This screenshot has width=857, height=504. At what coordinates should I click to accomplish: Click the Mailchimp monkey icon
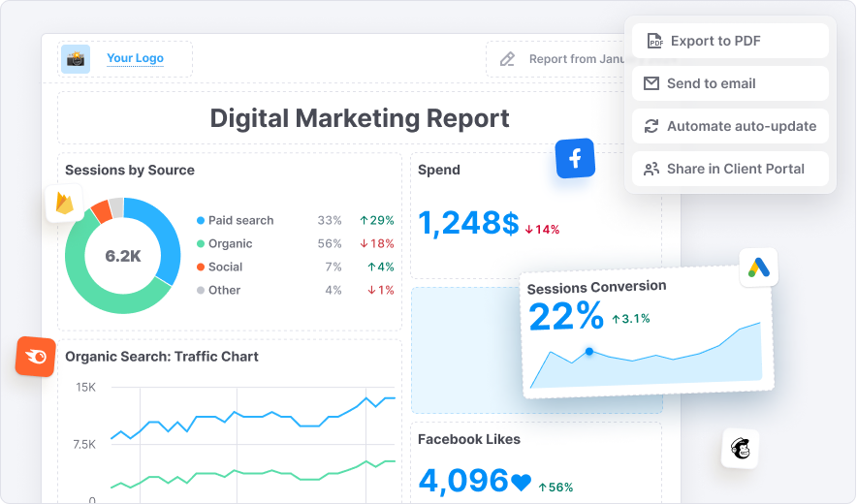click(x=741, y=449)
